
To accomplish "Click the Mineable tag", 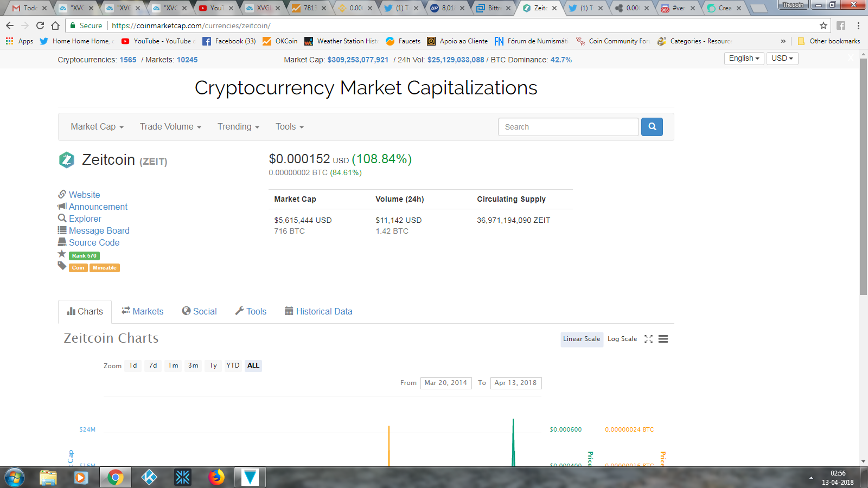I will (105, 268).
